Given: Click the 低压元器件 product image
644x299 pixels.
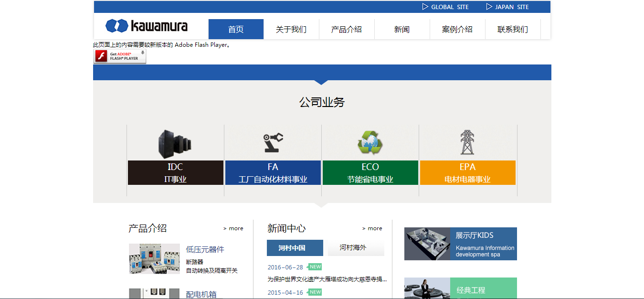Looking at the screenshot, I should point(154,259).
